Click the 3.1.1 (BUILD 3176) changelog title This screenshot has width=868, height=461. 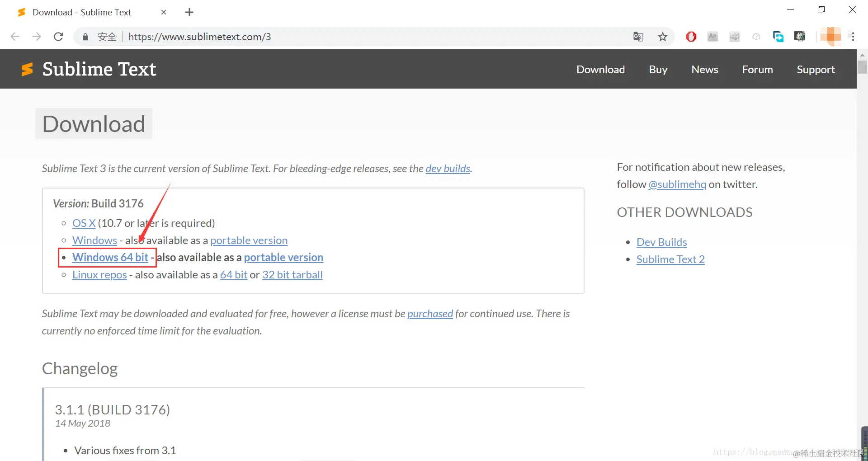[113, 409]
